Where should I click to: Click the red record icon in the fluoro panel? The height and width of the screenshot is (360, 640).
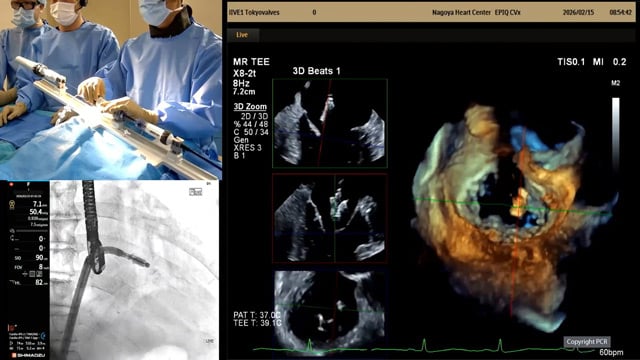(11, 184)
